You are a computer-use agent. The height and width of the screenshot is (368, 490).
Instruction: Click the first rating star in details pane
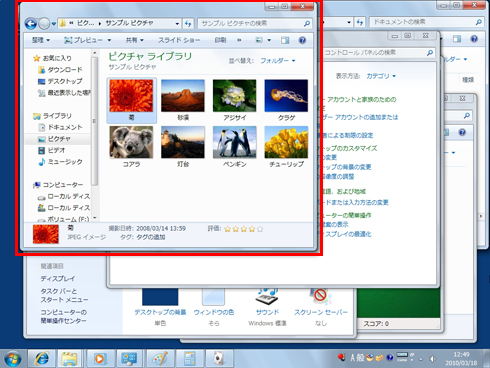coord(228,229)
